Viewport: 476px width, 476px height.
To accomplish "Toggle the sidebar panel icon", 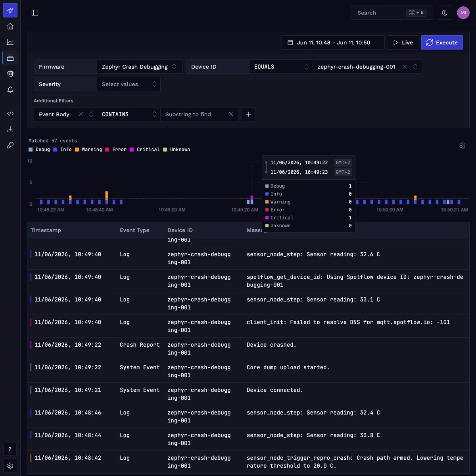I will click(x=35, y=13).
